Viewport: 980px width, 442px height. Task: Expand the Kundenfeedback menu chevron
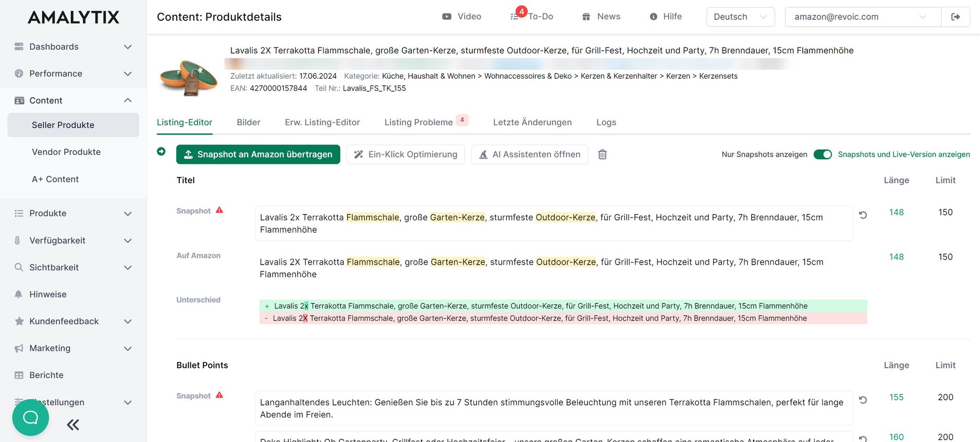[128, 321]
